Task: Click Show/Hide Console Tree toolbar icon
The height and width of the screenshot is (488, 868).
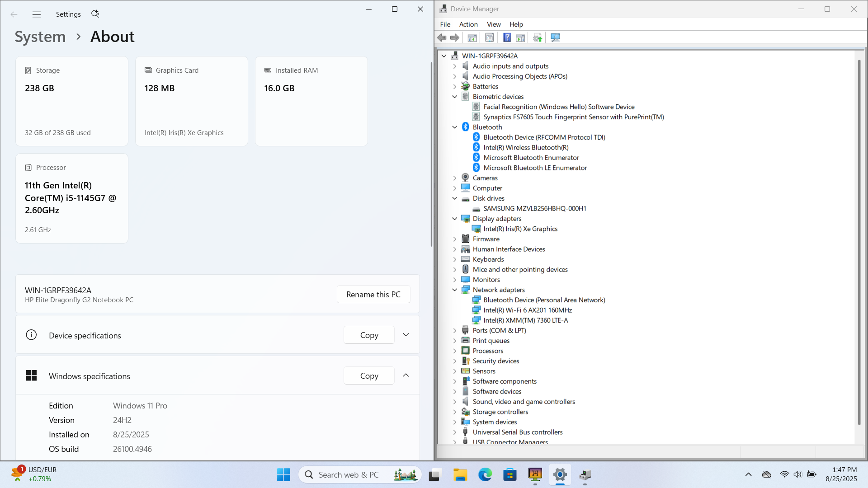Action: [x=472, y=38]
